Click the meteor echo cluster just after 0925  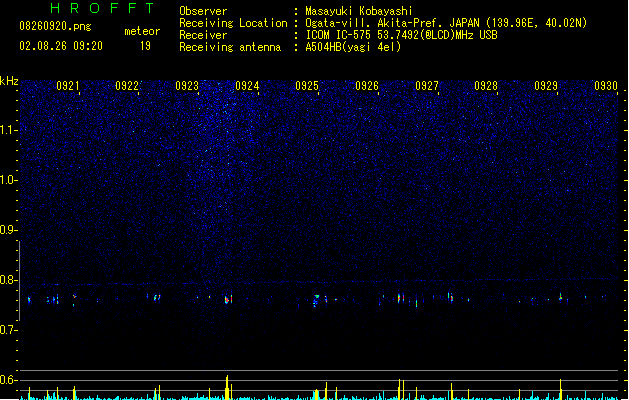pyautogui.click(x=316, y=301)
